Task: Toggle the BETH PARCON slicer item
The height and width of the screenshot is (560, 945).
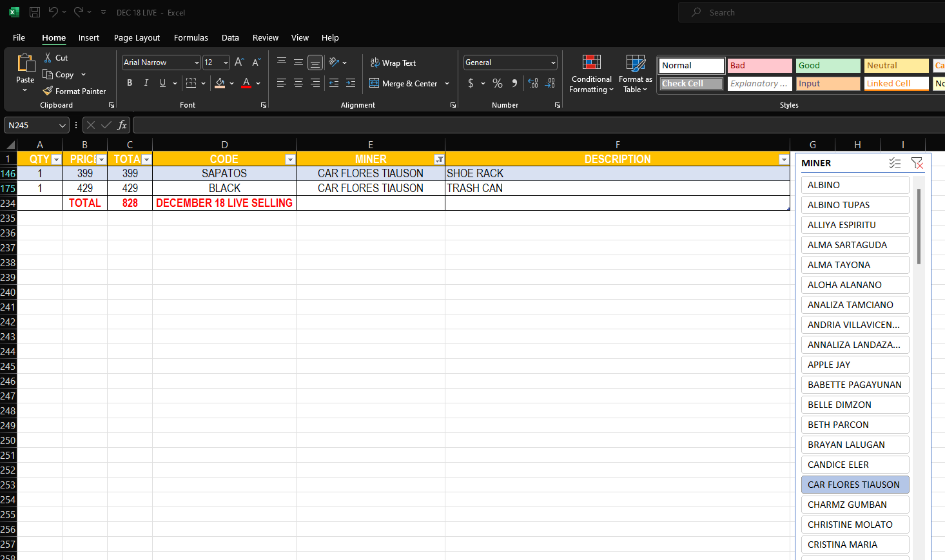Action: coord(855,425)
